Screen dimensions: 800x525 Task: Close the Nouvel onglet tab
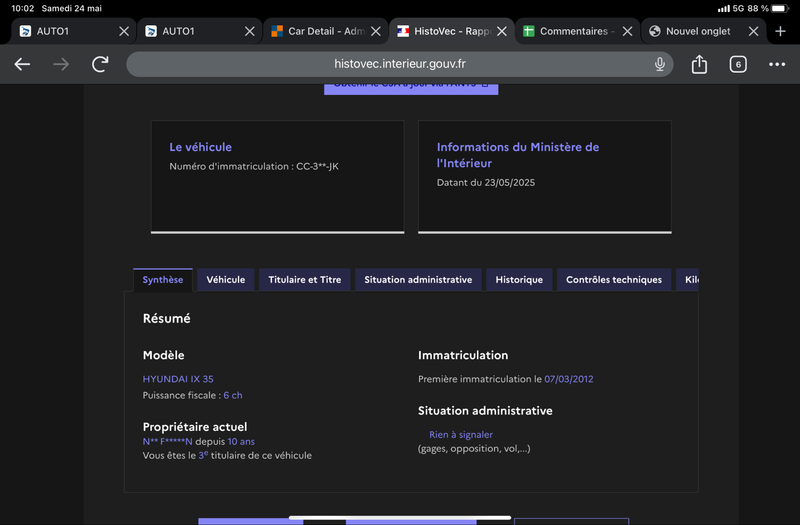(x=754, y=31)
